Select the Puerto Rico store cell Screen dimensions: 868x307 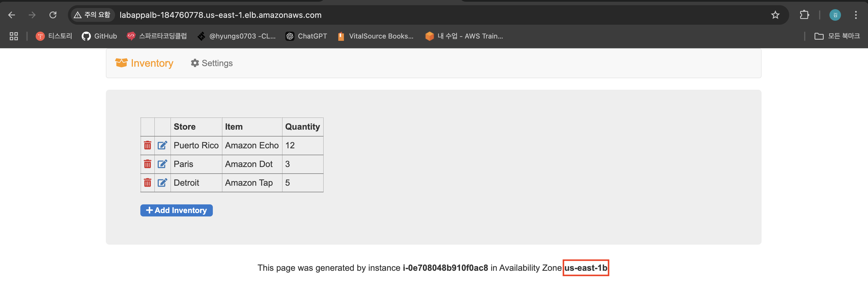point(196,145)
